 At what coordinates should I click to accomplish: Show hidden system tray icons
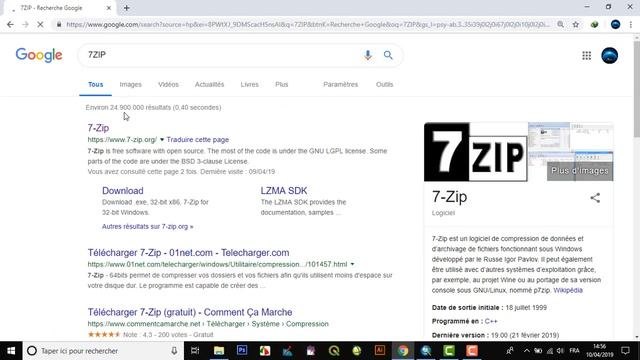point(527,351)
